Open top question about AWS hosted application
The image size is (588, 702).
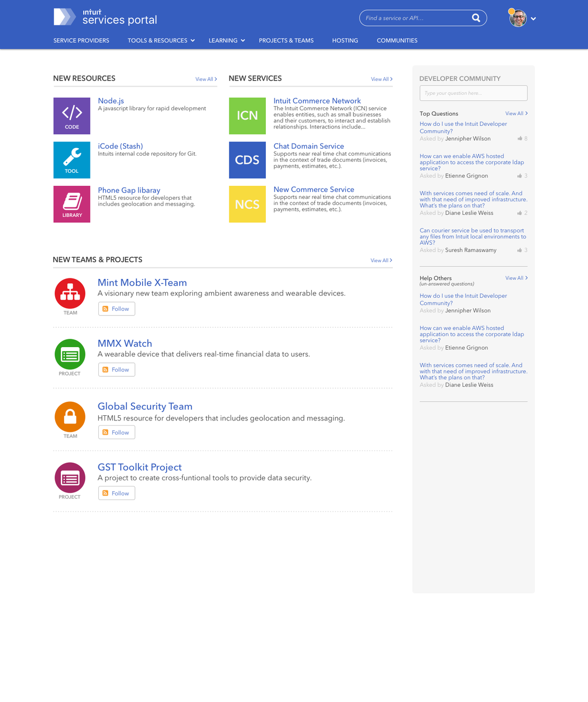(472, 162)
